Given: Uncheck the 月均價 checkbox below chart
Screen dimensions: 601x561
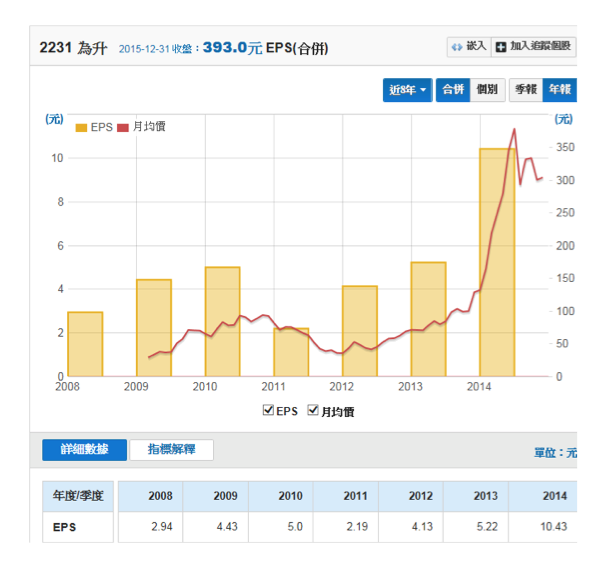Looking at the screenshot, I should pyautogui.click(x=314, y=410).
